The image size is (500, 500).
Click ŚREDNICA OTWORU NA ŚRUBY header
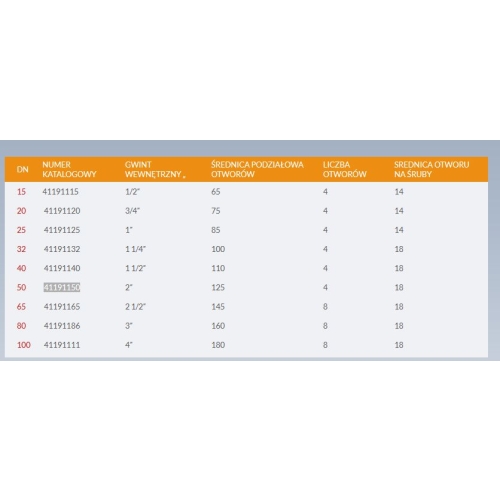coord(432,169)
